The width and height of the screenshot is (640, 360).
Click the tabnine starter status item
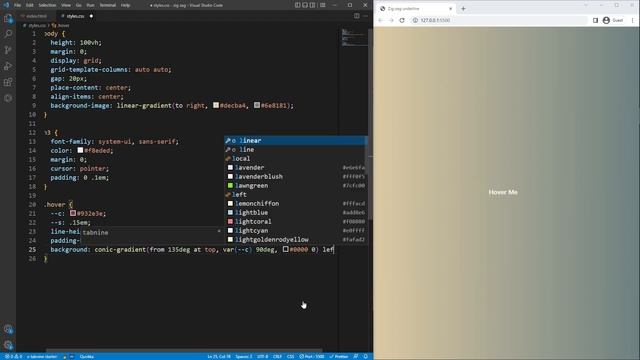coord(42,356)
